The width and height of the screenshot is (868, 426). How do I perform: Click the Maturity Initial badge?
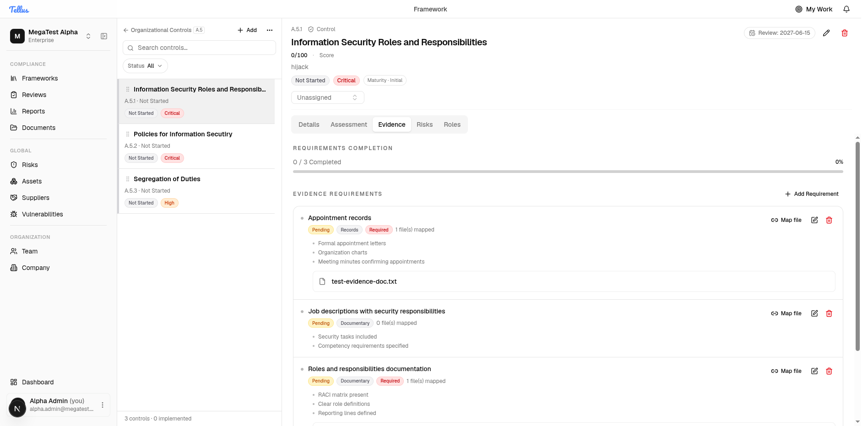(x=385, y=81)
